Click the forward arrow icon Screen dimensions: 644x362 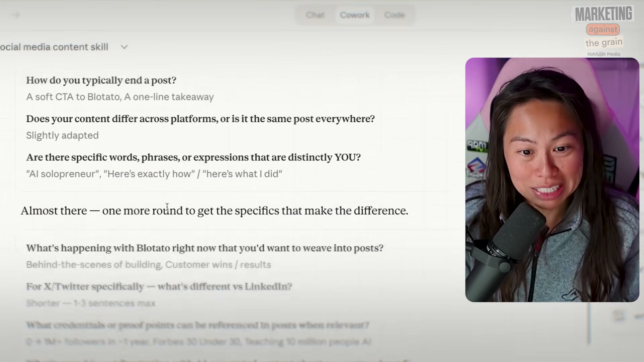15,15
